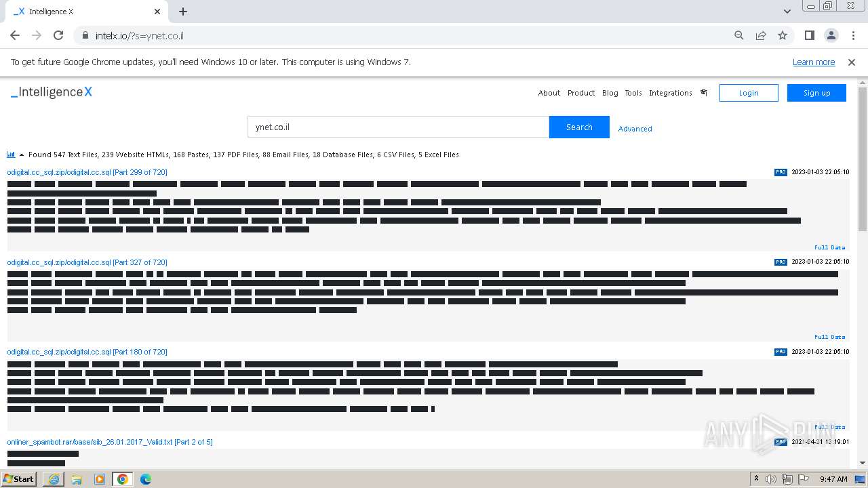Close the Intelligence X tab
Image resolution: width=868 pixels, height=488 pixels.
click(157, 12)
